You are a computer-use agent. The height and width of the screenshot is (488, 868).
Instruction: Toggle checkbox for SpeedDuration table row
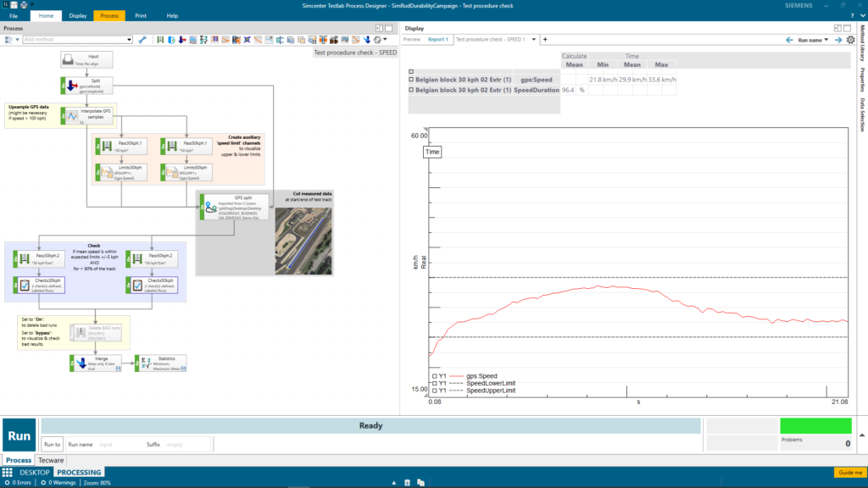pos(411,90)
